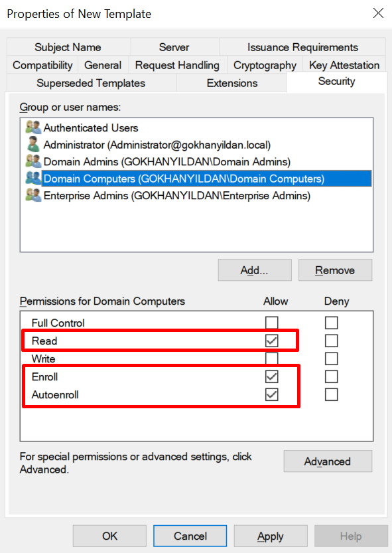The image size is (392, 553).
Task: Open the Add user or group dialog
Action: (255, 270)
